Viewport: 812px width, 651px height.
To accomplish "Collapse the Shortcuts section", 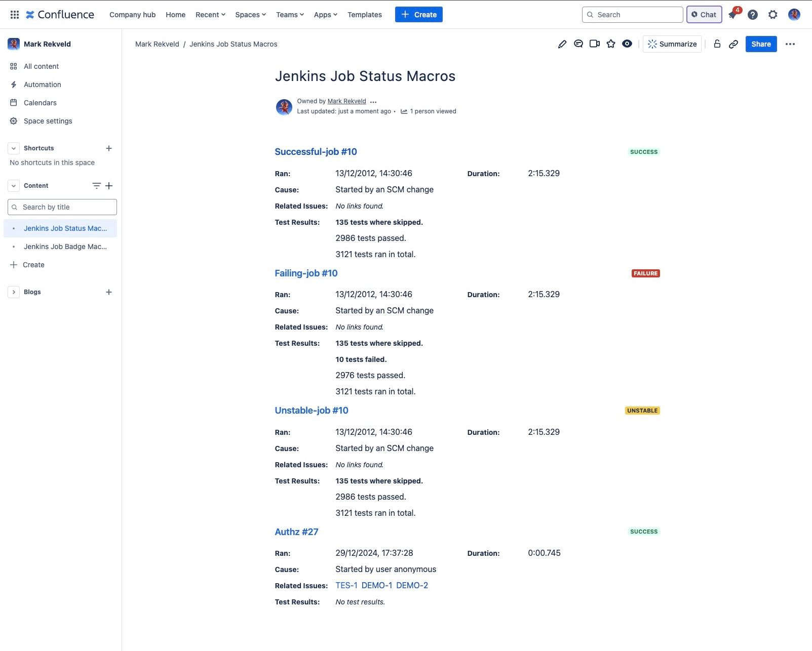I will coord(14,148).
